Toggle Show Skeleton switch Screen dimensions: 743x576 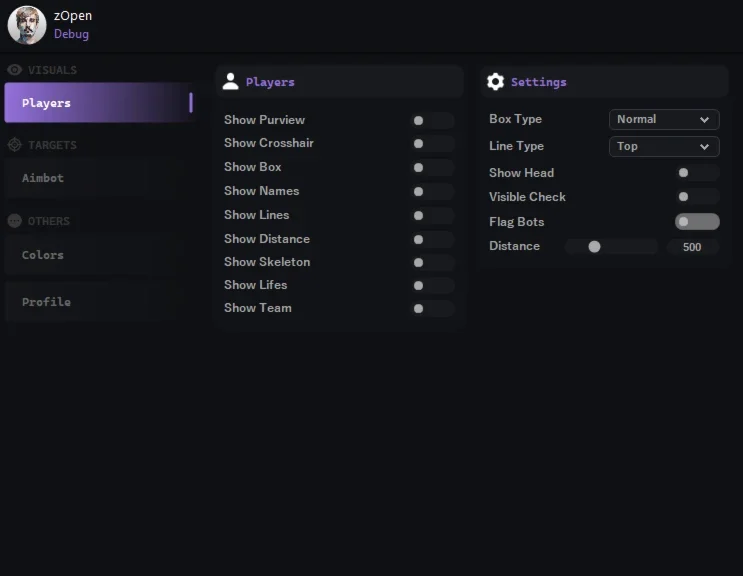(x=433, y=262)
